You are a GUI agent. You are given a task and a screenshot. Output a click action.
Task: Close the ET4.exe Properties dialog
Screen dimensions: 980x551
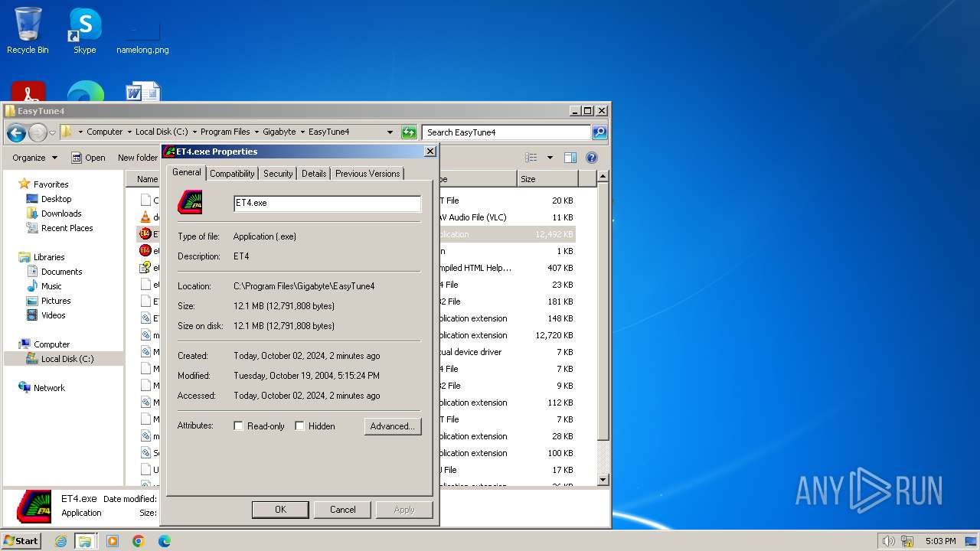[430, 152]
